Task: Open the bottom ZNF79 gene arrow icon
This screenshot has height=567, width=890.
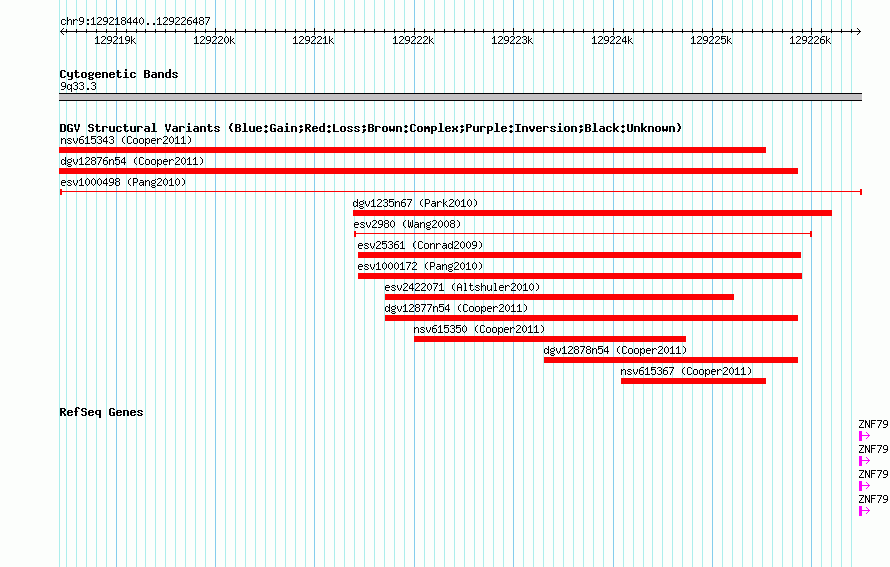Action: 864,511
